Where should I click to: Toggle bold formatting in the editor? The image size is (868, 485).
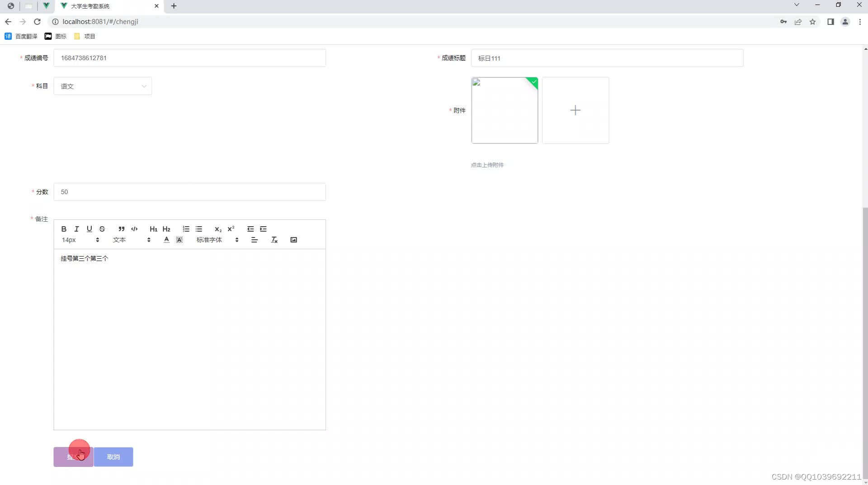pyautogui.click(x=64, y=229)
